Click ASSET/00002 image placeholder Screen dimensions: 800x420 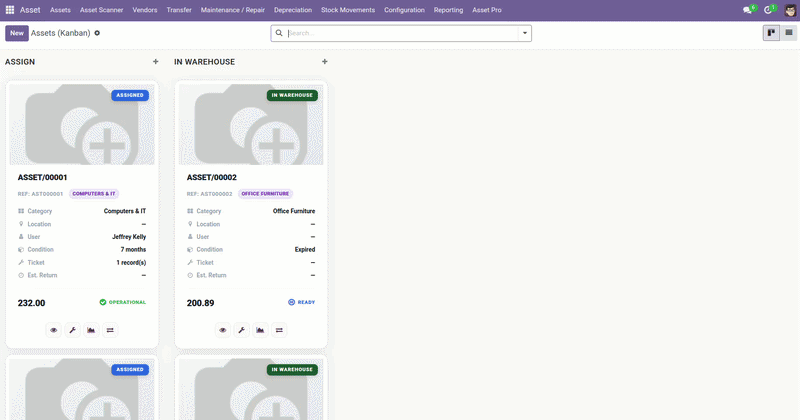coord(251,125)
